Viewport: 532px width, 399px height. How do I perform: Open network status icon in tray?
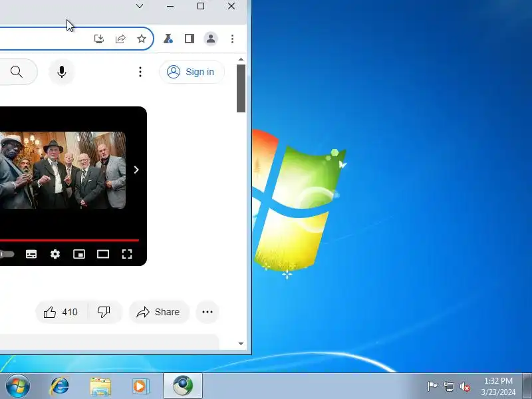pos(448,386)
